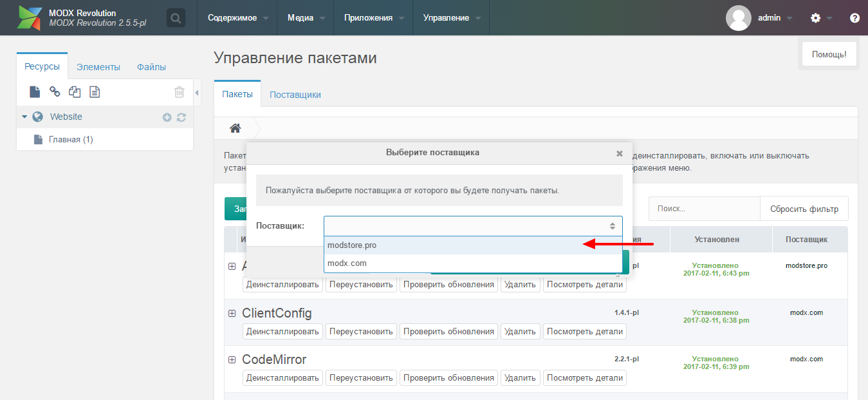Collapse the left sidebar panel arrow

point(197,93)
